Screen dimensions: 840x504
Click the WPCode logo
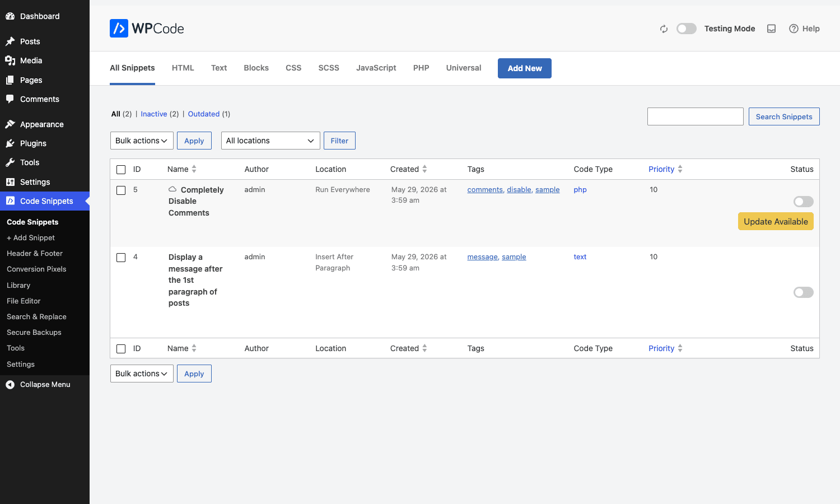point(147,29)
